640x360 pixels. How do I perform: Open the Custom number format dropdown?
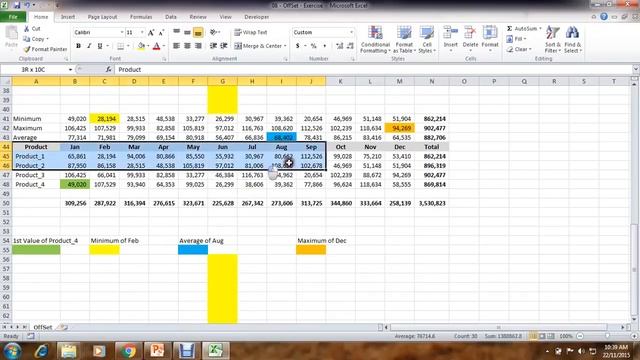[351, 32]
